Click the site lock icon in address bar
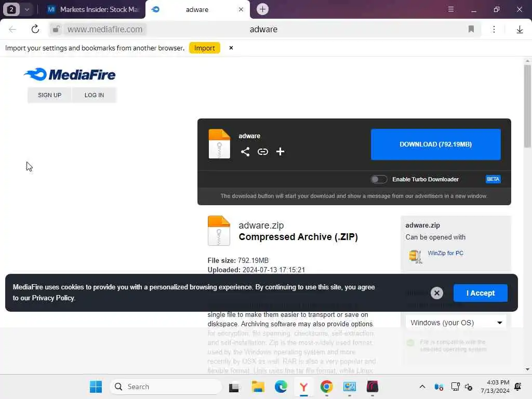 click(56, 29)
